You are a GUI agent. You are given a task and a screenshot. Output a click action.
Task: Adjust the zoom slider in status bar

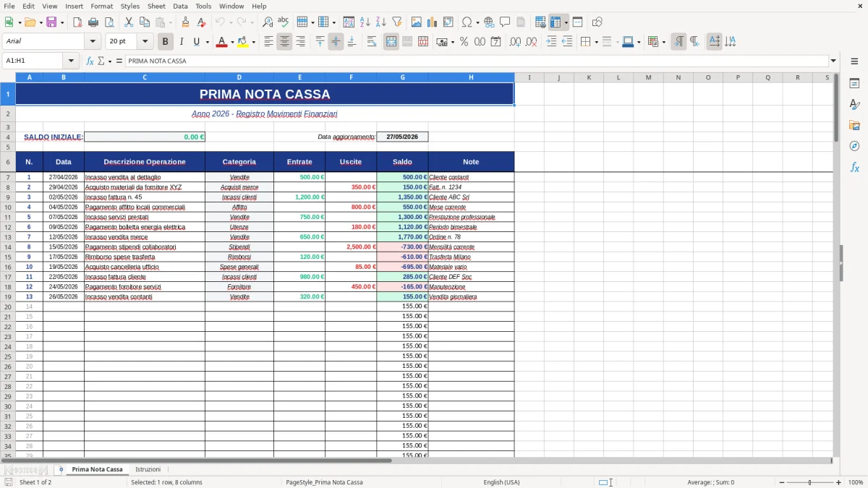point(810,482)
